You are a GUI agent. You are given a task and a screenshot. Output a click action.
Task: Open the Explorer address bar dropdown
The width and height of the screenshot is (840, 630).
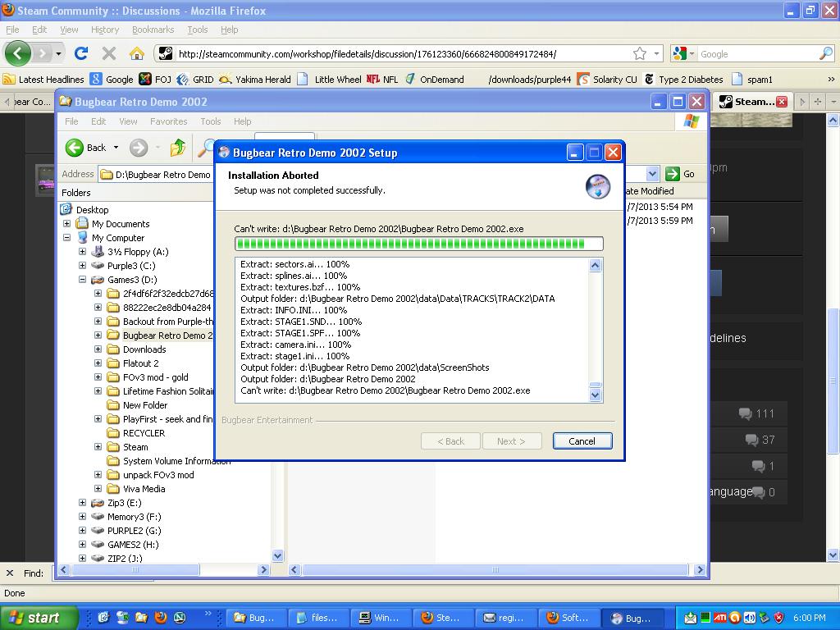pos(652,174)
